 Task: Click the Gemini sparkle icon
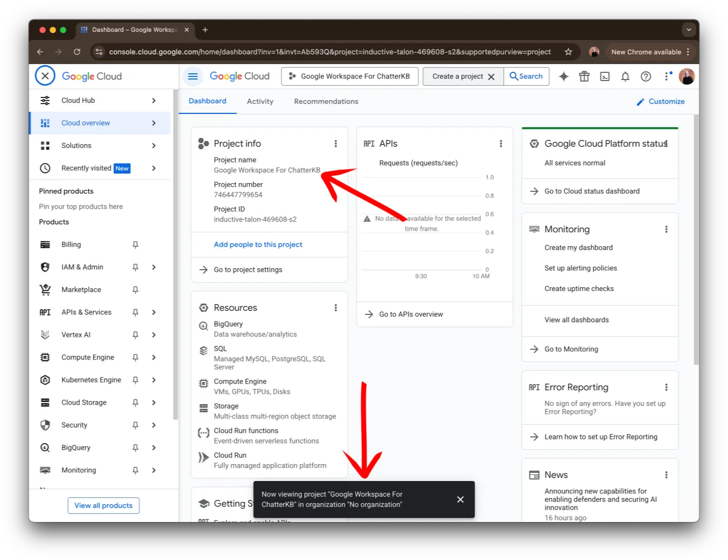pyautogui.click(x=564, y=76)
